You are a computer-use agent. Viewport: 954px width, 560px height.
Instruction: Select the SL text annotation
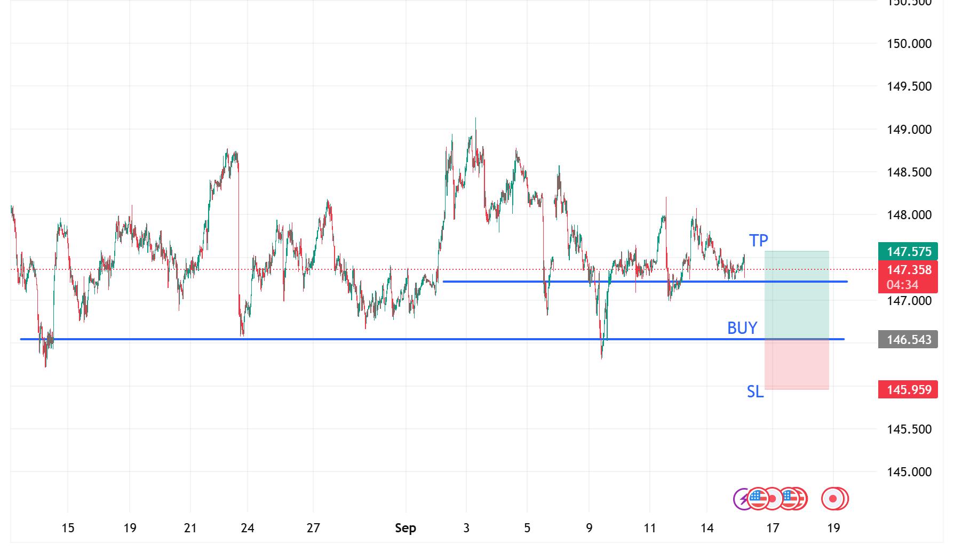coord(755,392)
